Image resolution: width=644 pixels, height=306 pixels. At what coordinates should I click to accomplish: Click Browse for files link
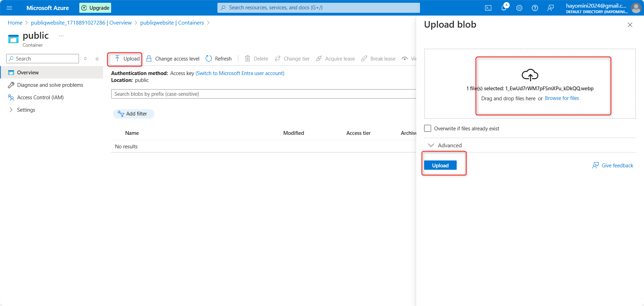click(x=562, y=98)
